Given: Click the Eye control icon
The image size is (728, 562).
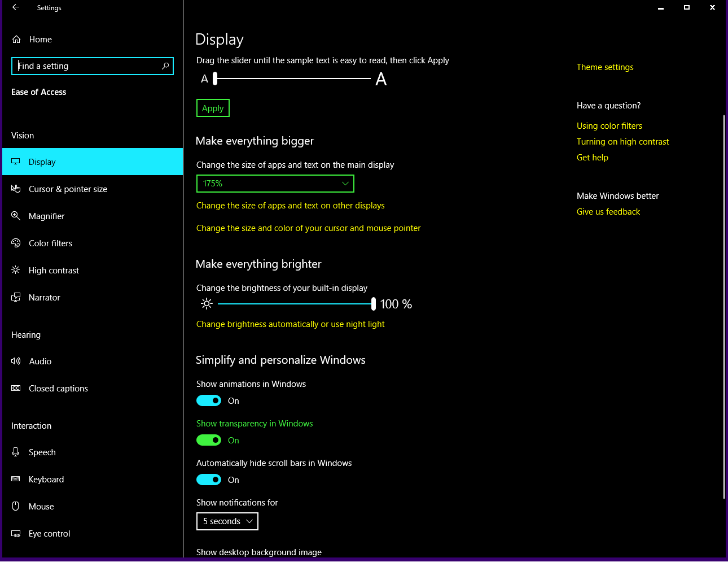Looking at the screenshot, I should [16, 533].
